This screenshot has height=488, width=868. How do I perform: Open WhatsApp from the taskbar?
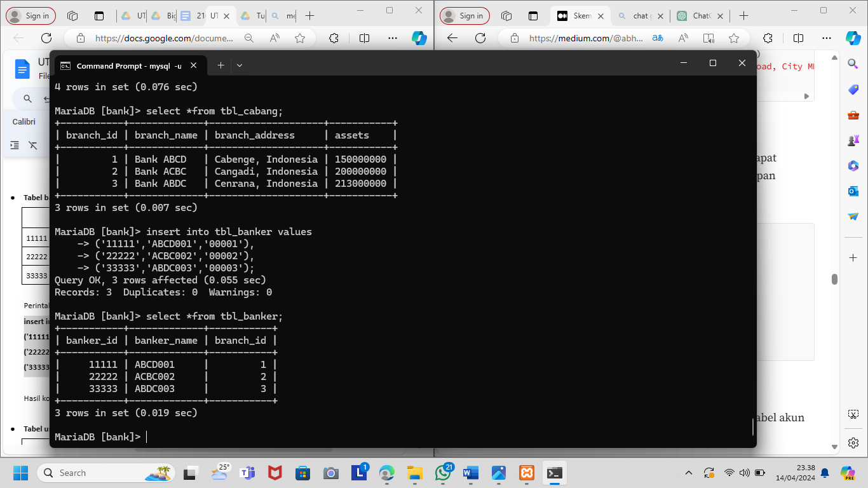[x=443, y=473]
